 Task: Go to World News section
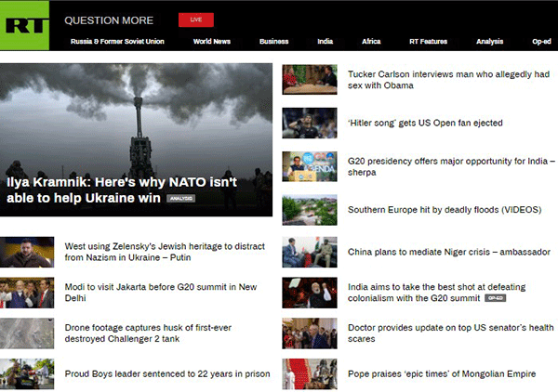[x=212, y=42]
